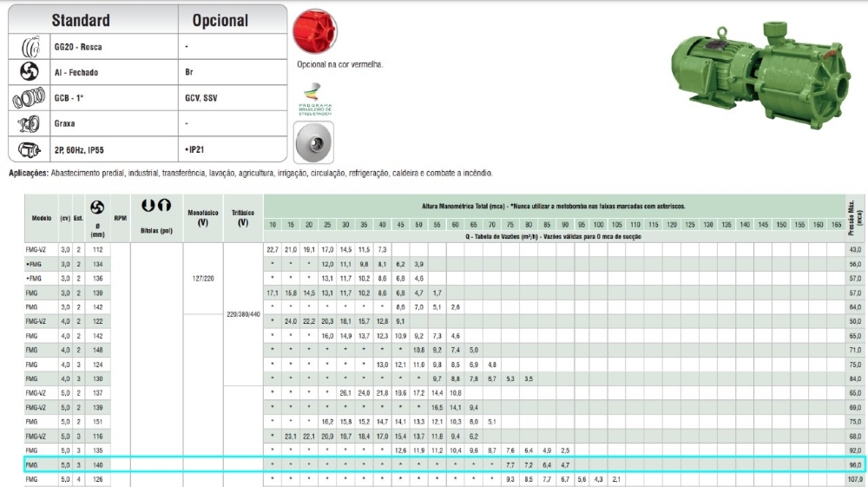868x487 pixels.
Task: Select the Standard column header
Action: [81, 20]
